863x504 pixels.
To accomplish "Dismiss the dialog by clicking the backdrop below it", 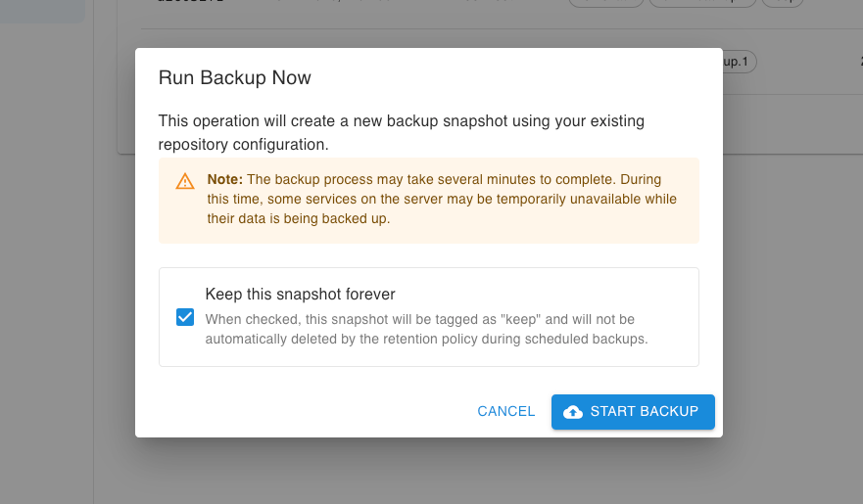I will click(429, 473).
